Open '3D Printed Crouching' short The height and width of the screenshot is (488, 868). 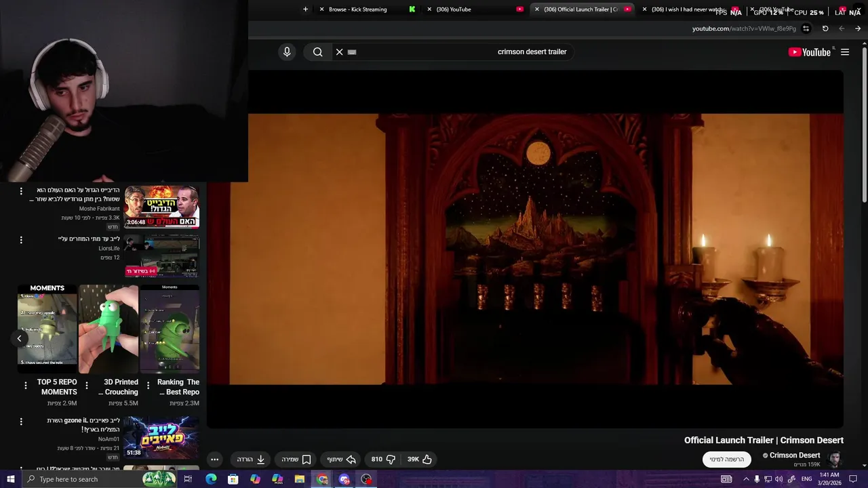(x=108, y=329)
